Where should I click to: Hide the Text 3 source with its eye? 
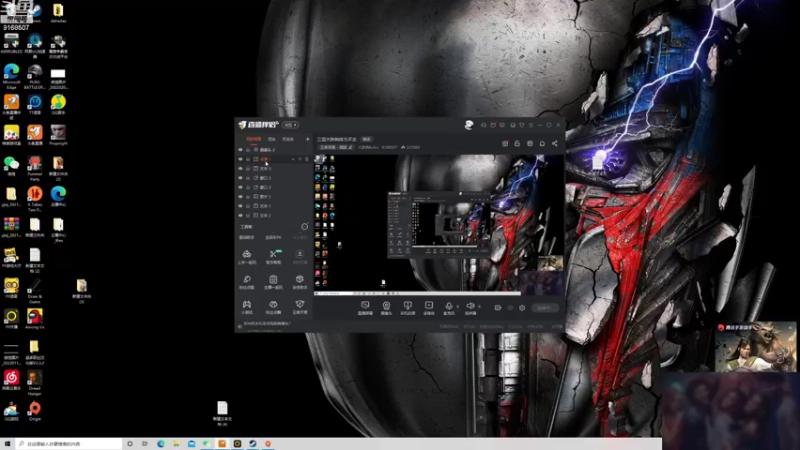[x=240, y=168]
